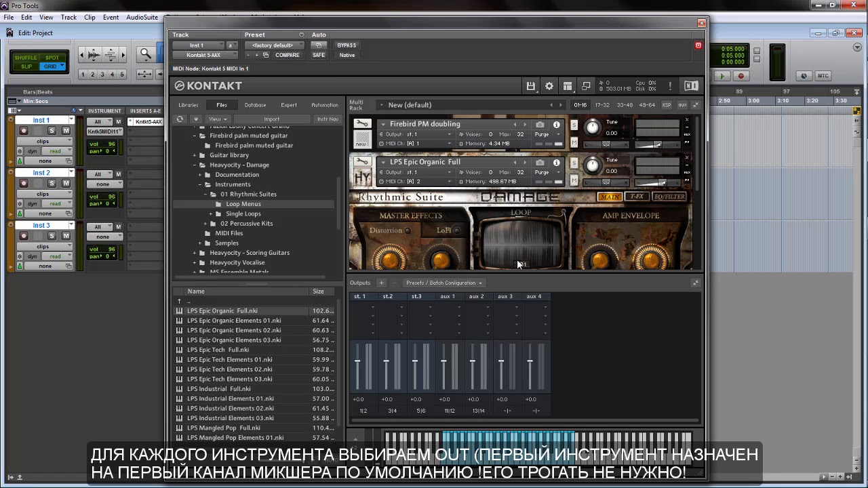Record-enable track Inst 1
The width and height of the screenshot is (868, 488).
tap(24, 131)
